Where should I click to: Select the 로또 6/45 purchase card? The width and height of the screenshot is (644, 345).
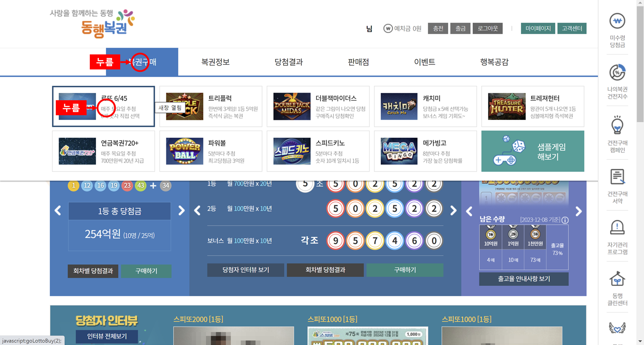click(103, 106)
